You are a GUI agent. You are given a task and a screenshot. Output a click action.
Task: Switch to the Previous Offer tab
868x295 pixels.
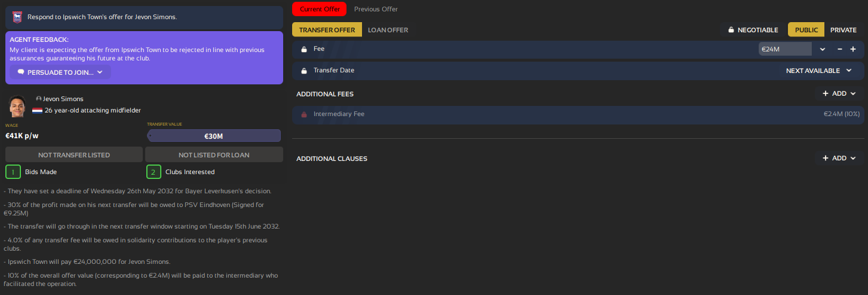[x=376, y=9]
